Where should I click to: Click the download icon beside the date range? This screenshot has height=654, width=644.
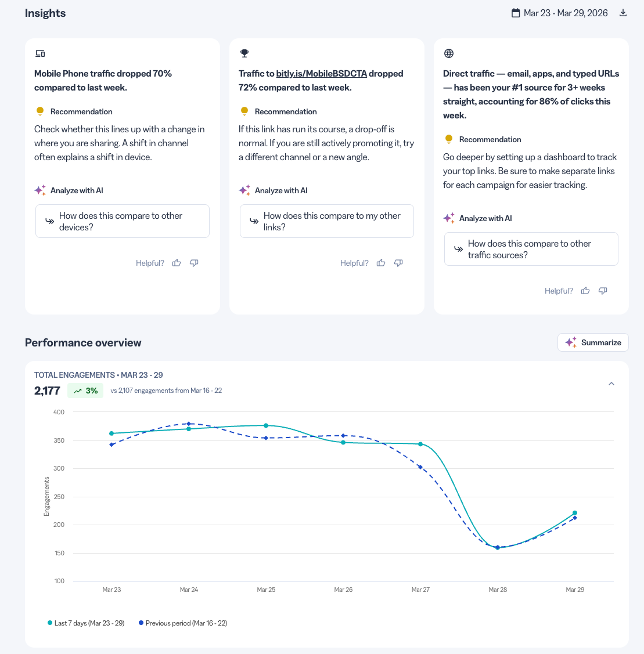click(623, 13)
